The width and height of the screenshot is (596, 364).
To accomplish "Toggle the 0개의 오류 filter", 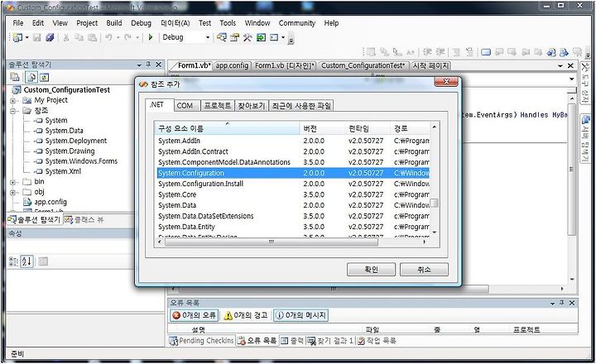I will tap(194, 315).
